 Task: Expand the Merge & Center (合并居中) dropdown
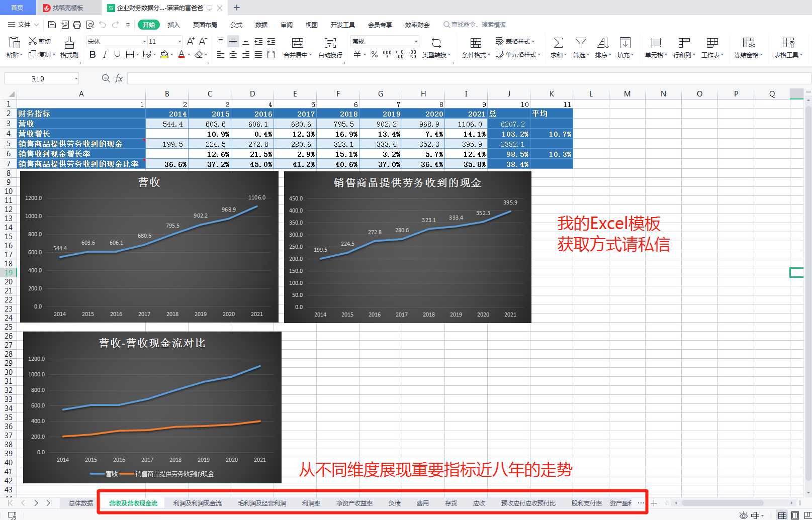(x=310, y=55)
